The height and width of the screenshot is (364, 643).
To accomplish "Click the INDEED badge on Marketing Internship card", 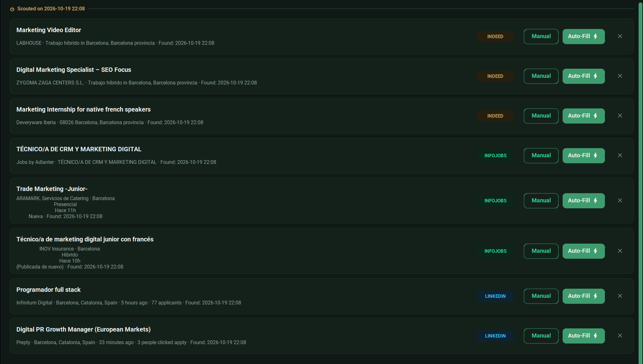I will click(495, 116).
